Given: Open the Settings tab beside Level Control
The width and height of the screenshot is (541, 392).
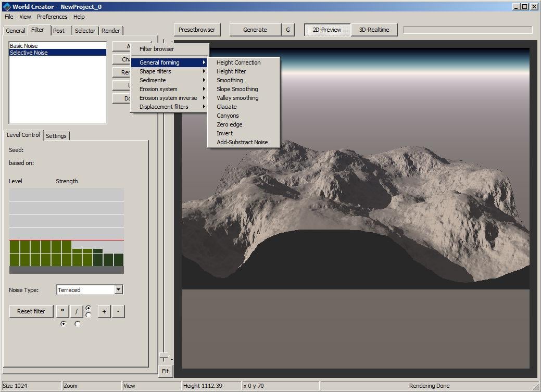Looking at the screenshot, I should click(56, 136).
